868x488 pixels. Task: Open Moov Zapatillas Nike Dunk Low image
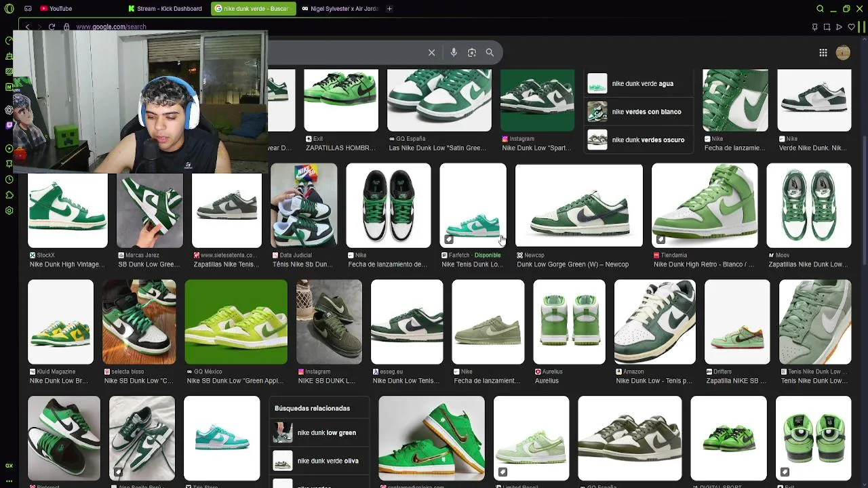click(x=808, y=205)
